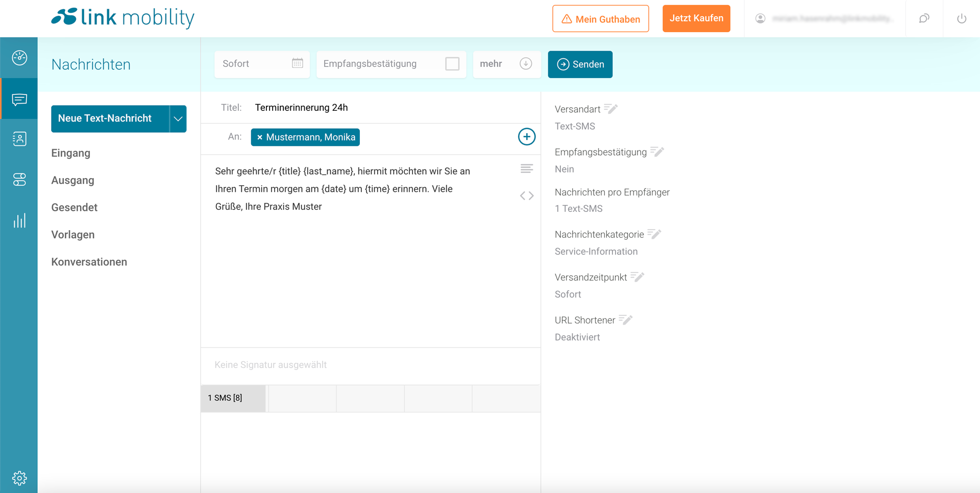Click the user profile avatar icon
This screenshot has width=980, height=493.
coord(760,18)
